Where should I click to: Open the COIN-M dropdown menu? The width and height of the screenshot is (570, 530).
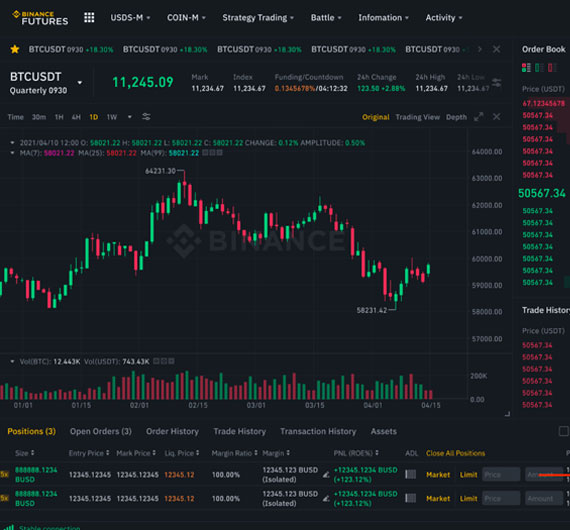(186, 17)
